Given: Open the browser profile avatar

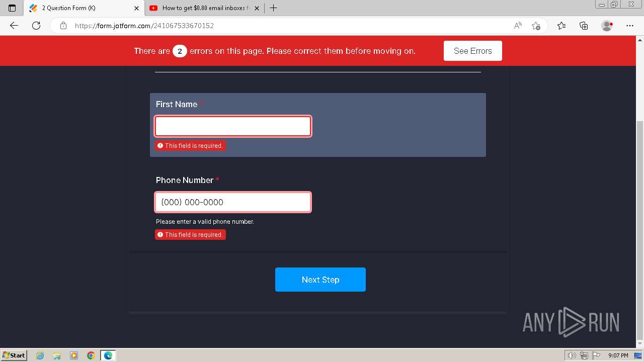Looking at the screenshot, I should [607, 26].
